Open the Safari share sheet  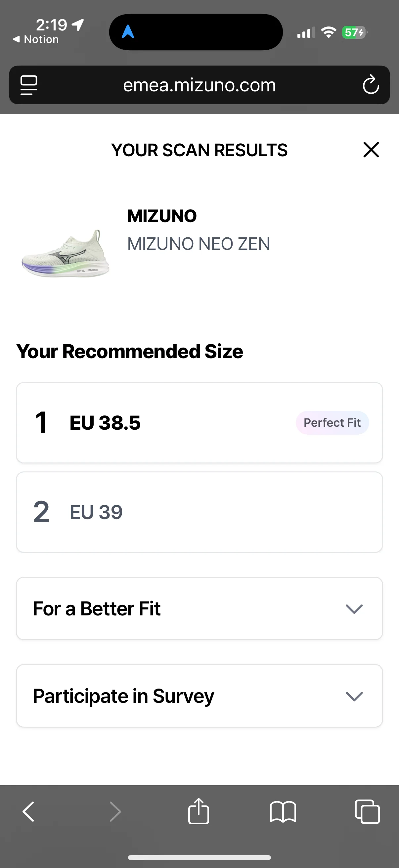coord(199,811)
